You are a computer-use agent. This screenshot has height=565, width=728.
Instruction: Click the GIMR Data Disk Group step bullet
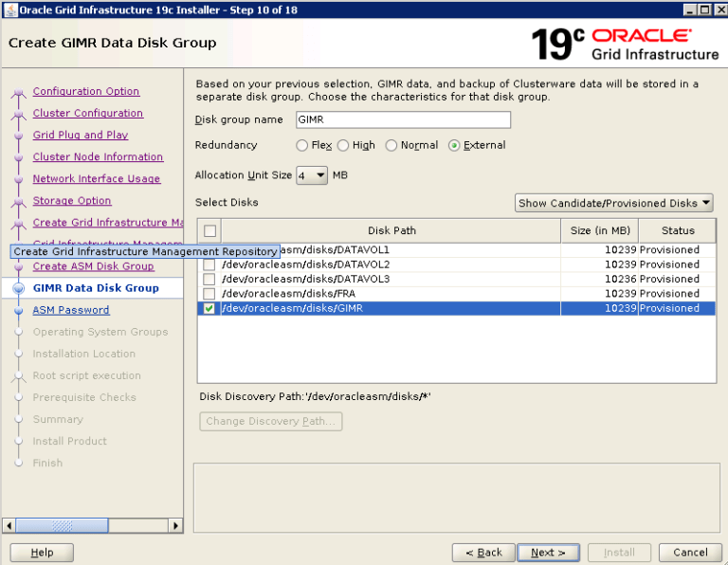coord(19,288)
